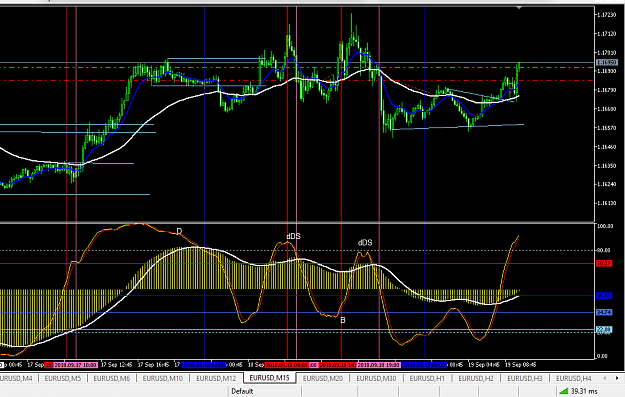625x397 pixels.
Task: Switch to the EURUSD,M20 chart tab
Action: point(323,378)
